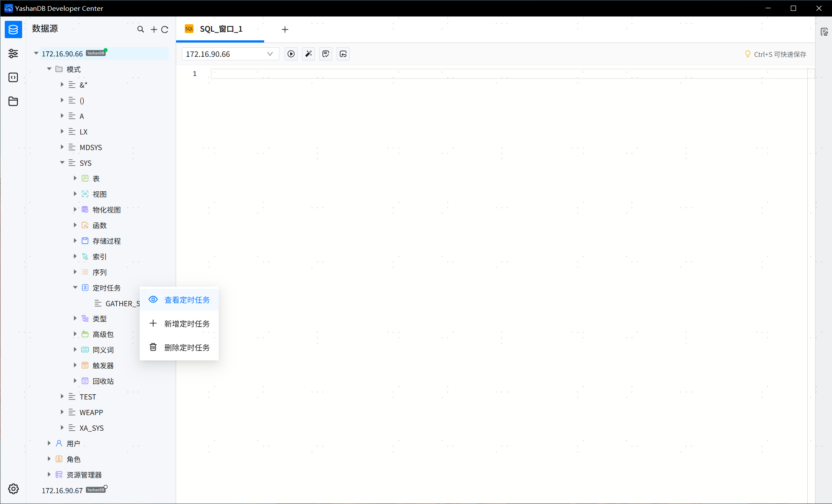Click the magic wand format SQL icon
Viewport: 832px width, 504px height.
coord(308,54)
